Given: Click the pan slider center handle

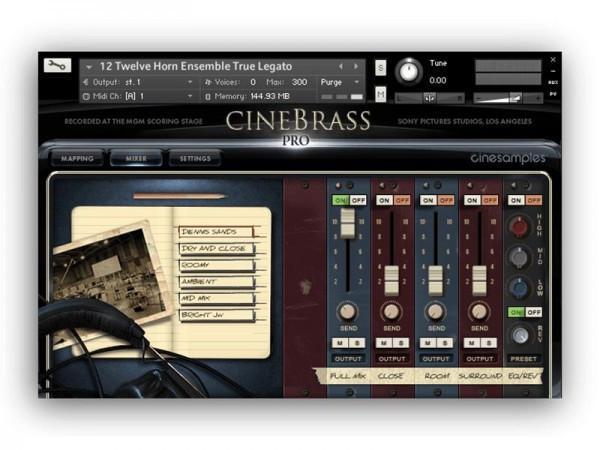Looking at the screenshot, I should click(x=429, y=98).
